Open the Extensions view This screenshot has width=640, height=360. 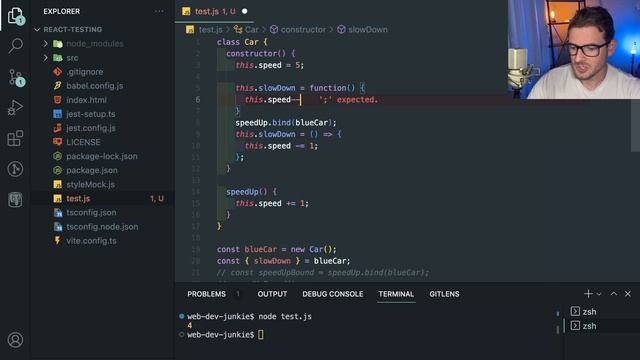coord(16,138)
